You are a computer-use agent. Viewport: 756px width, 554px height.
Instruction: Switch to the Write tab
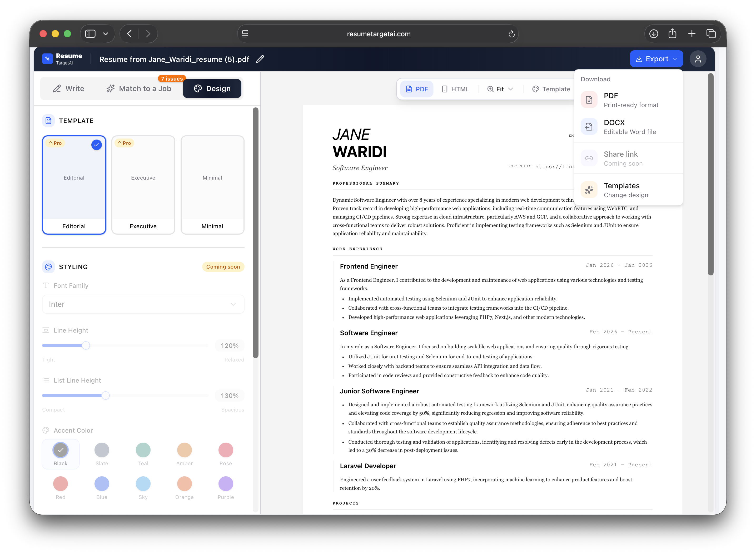coord(69,88)
